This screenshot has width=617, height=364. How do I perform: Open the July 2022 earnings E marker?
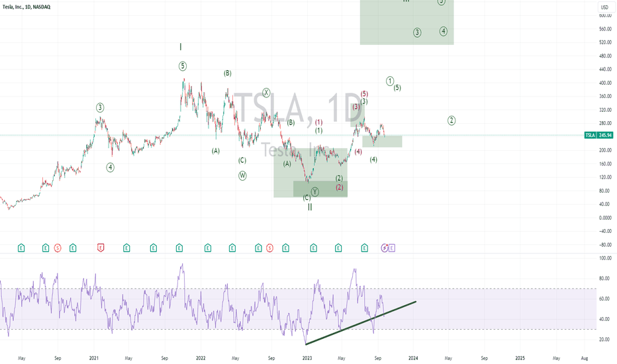coord(258,248)
